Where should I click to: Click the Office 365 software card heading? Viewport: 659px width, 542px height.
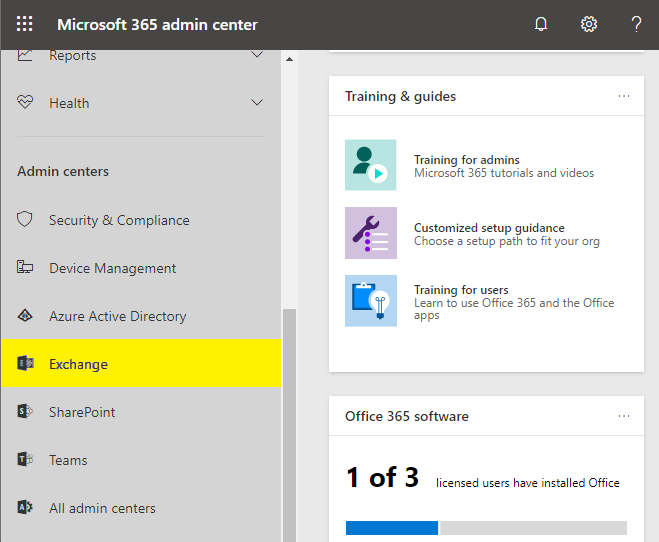tap(406, 416)
